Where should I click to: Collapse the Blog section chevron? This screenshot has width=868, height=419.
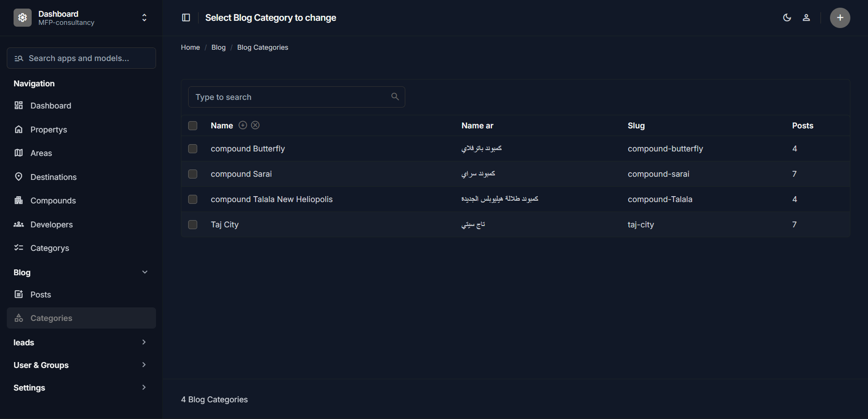point(145,272)
